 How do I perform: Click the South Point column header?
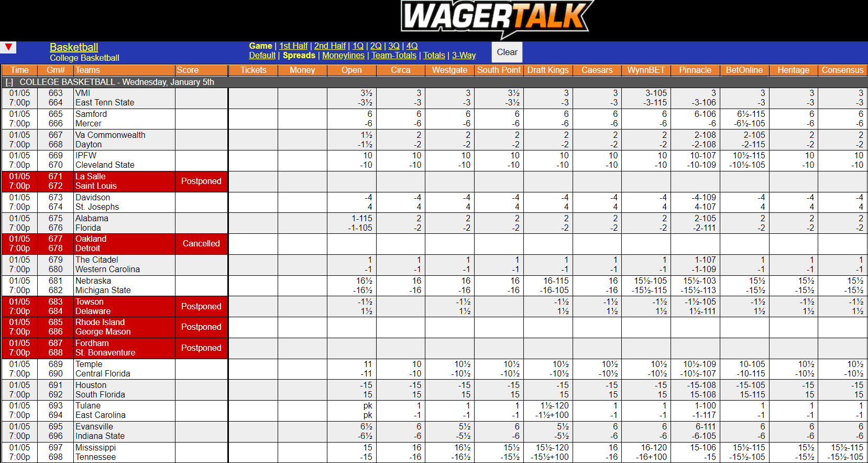[499, 70]
